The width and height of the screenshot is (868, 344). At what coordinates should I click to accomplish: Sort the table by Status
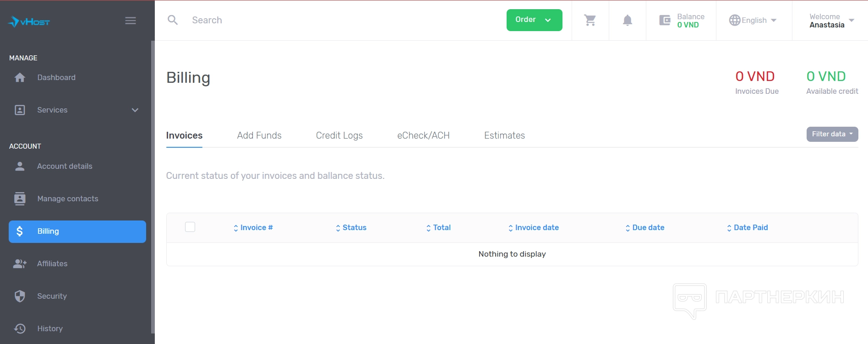pos(351,228)
